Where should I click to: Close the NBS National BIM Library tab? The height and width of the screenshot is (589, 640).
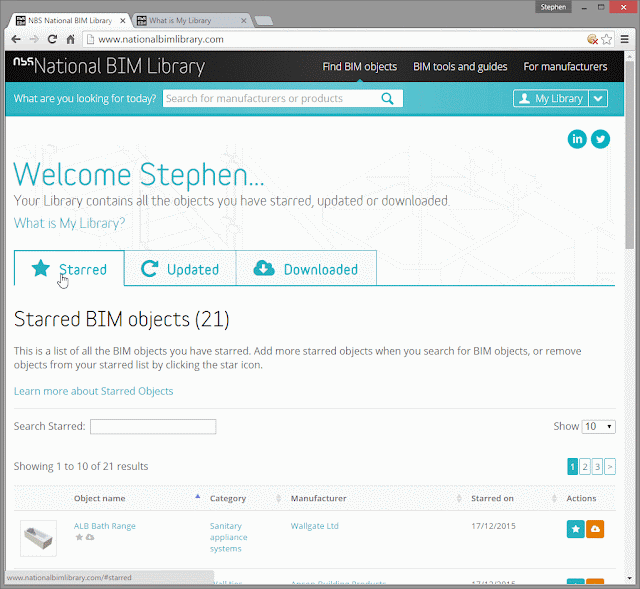coord(122,20)
